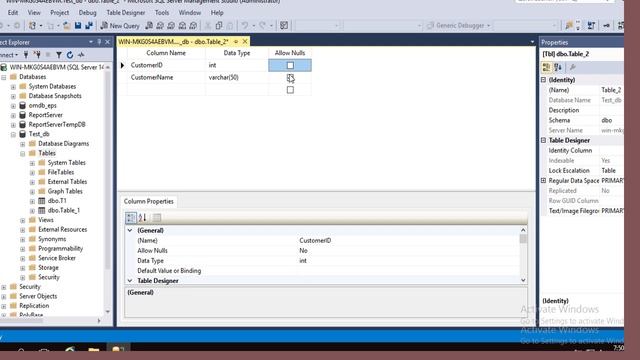Click Property Pages wrench in Properties panel
Screen dimensions: 640x360
(573, 67)
